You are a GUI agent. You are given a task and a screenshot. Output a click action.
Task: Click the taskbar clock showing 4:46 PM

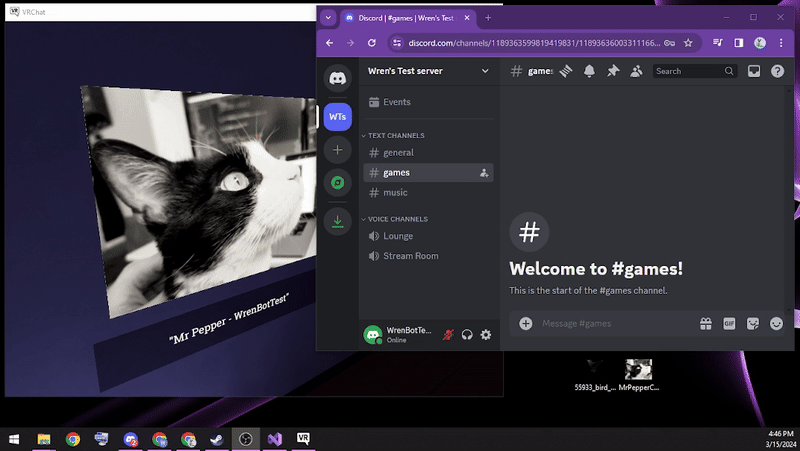[781, 434]
